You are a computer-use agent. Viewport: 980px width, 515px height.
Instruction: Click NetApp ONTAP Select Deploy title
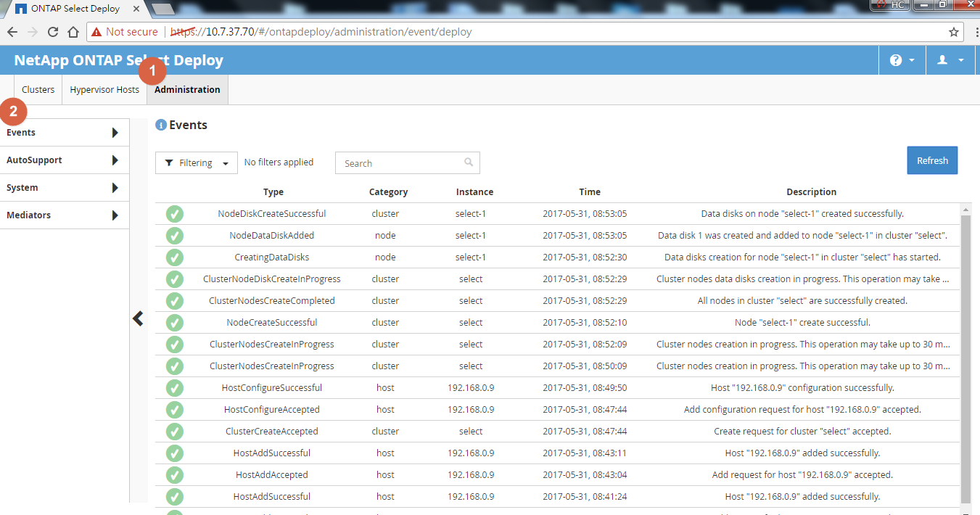pos(119,60)
